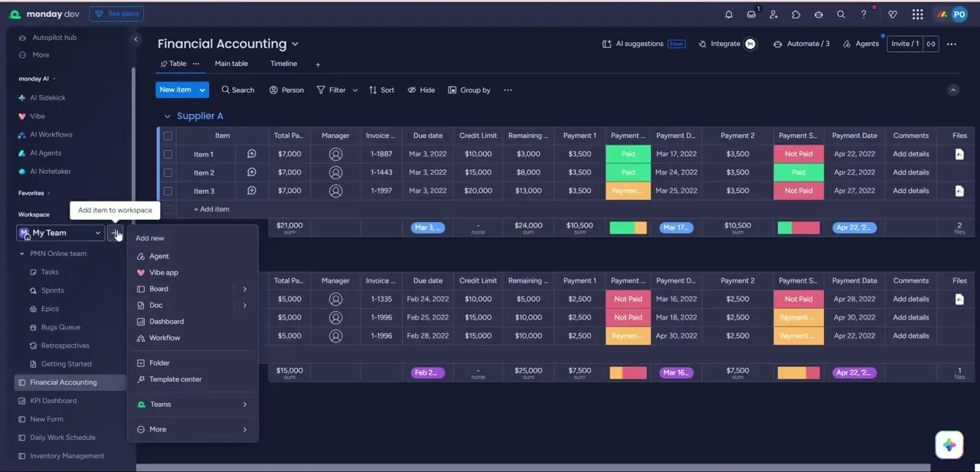This screenshot has width=980, height=472.
Task: Select Vibe app in Add new menu
Action: (x=192, y=272)
